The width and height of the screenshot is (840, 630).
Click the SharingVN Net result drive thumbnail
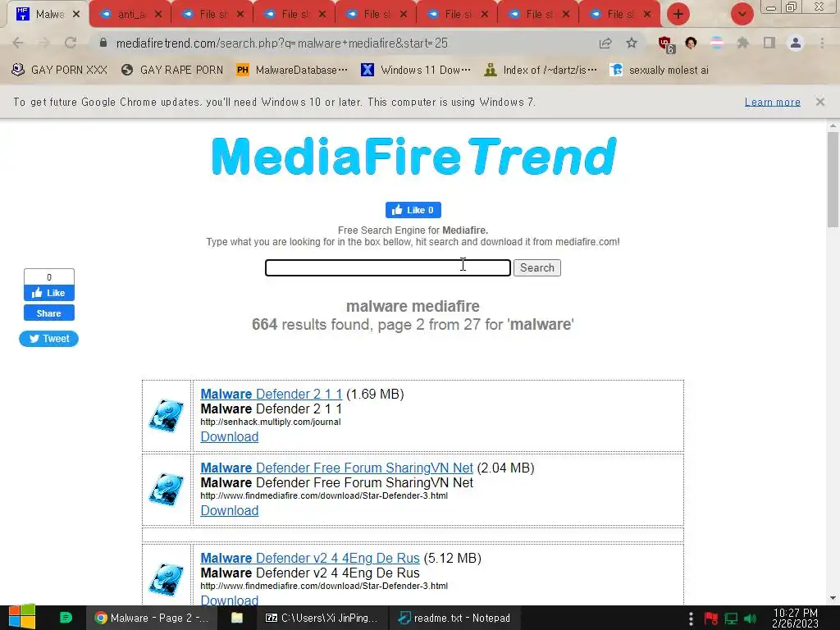point(167,489)
